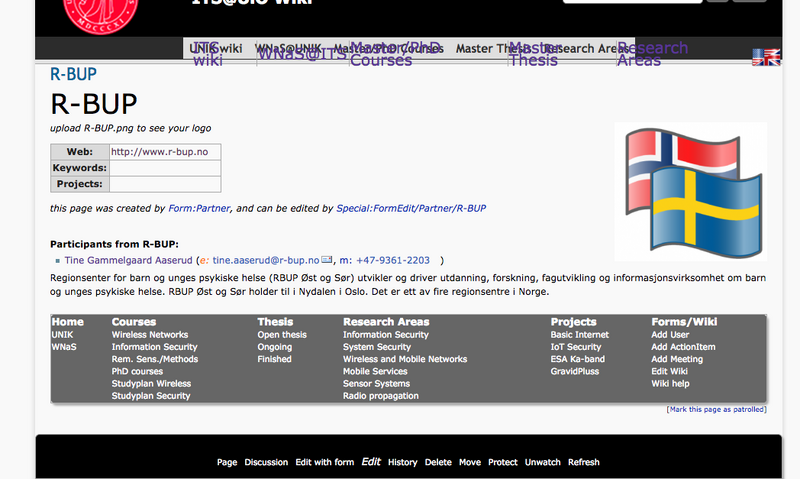Select the Move action

click(470, 462)
